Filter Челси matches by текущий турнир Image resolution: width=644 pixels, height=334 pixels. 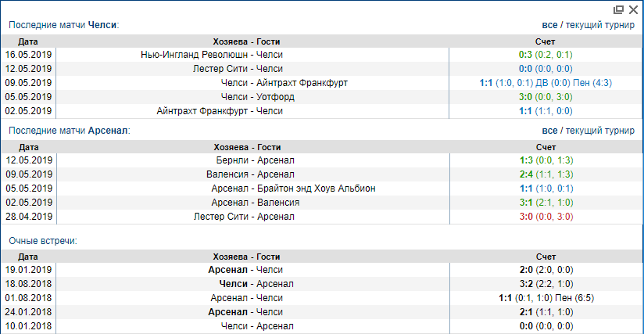coord(600,25)
